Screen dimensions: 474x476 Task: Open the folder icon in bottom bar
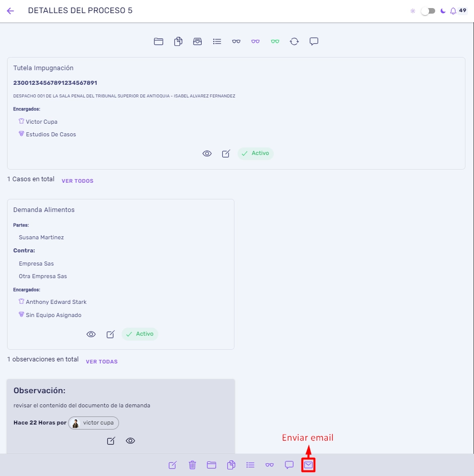pyautogui.click(x=211, y=465)
